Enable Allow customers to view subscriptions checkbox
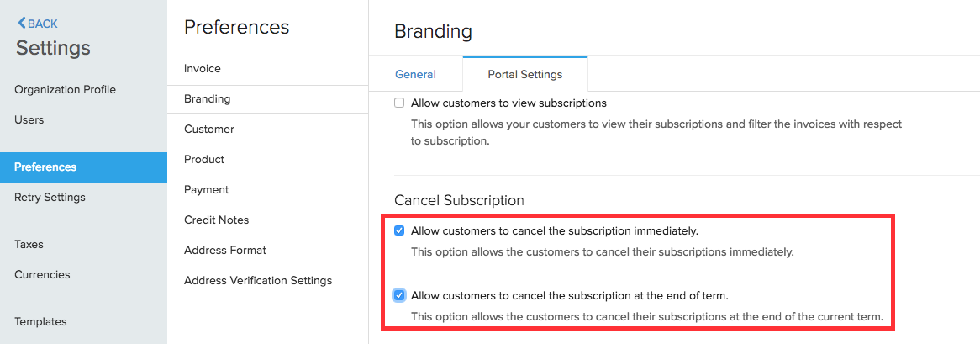Image resolution: width=980 pixels, height=344 pixels. [399, 103]
